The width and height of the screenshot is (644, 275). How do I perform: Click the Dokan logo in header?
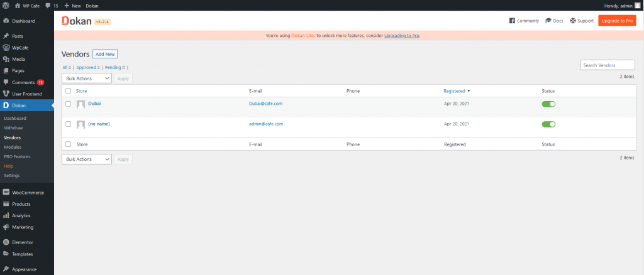[76, 21]
